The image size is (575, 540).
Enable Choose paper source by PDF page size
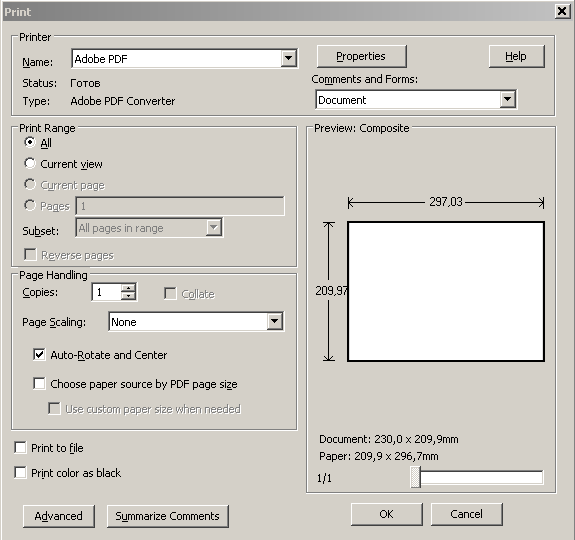pos(39,383)
